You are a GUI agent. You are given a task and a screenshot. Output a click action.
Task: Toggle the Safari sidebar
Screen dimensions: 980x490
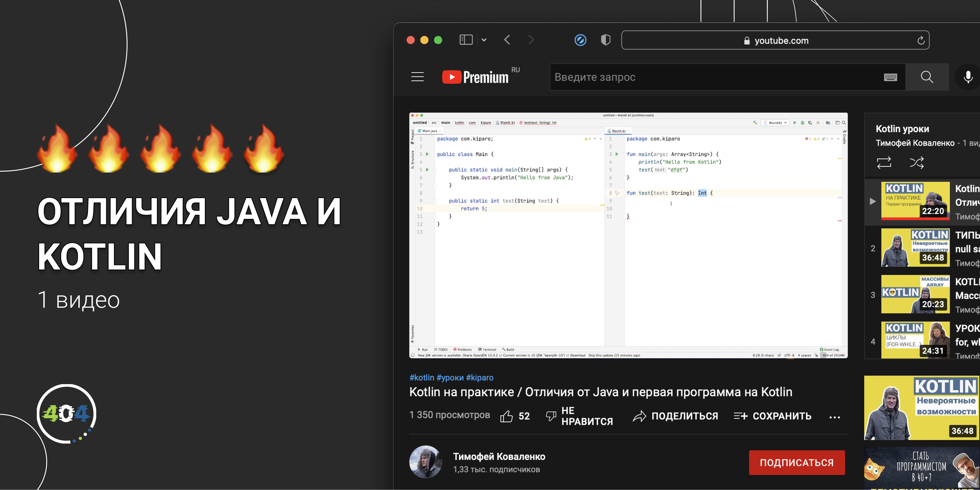[466, 40]
